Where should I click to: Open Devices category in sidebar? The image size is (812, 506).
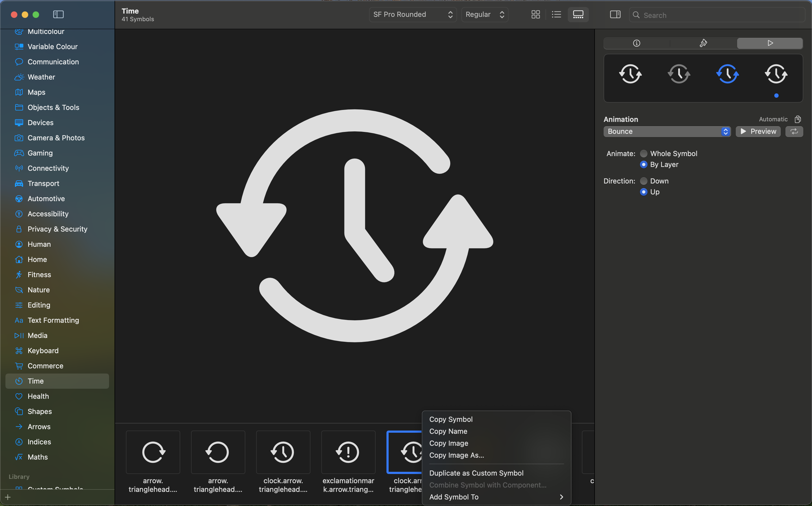tap(57, 122)
